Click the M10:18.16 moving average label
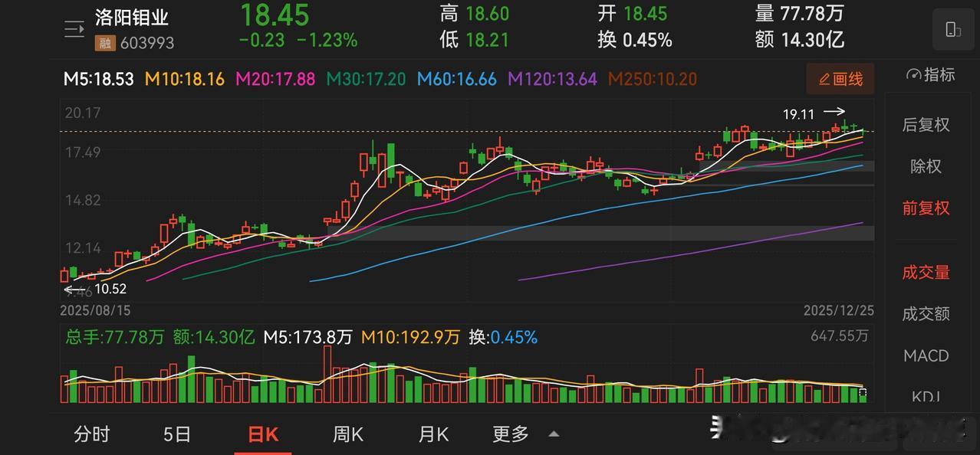 184,79
